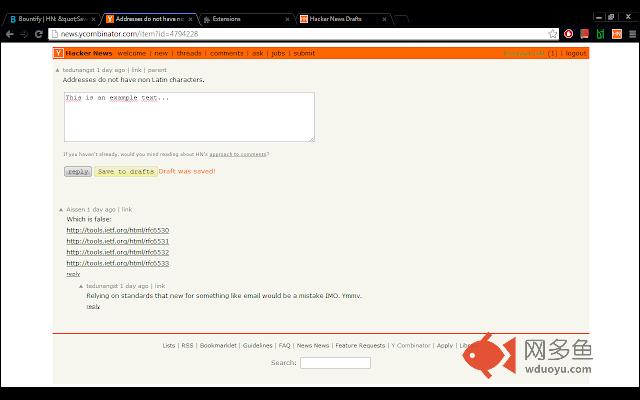Click the Draft was saved! message
The width and height of the screenshot is (640, 400).
(187, 171)
